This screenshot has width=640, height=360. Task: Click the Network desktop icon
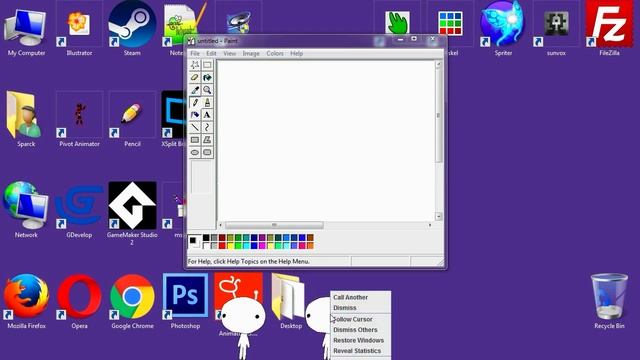pyautogui.click(x=27, y=210)
